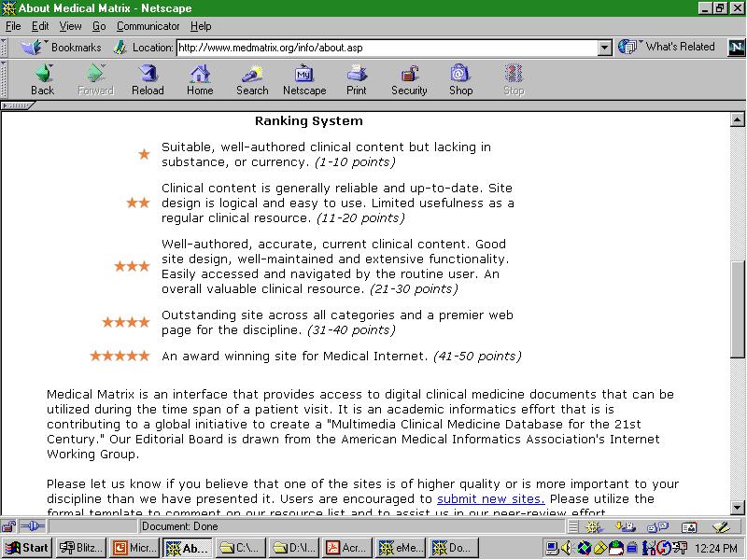Click the computer monitor tray icon
Viewport: 747px width, 560px height.
pyautogui.click(x=552, y=548)
